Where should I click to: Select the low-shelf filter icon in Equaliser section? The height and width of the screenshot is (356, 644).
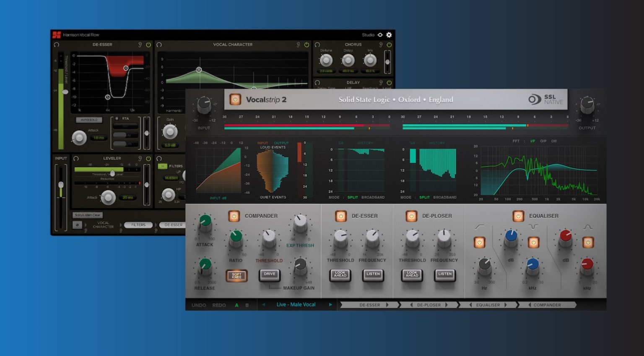coord(479,226)
